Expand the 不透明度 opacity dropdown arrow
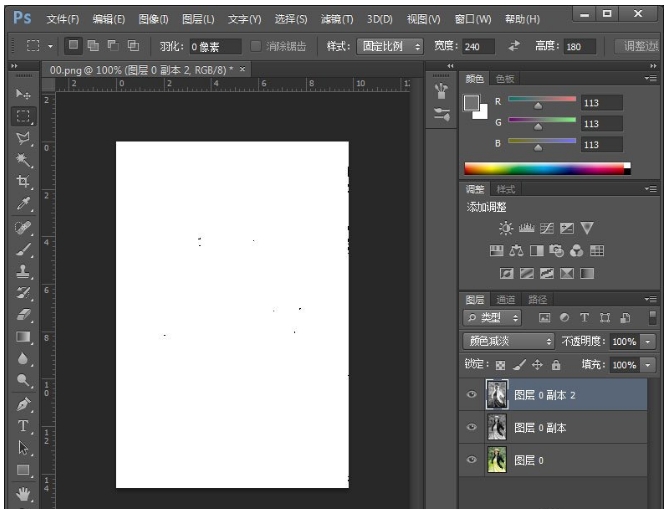669x509 pixels. [648, 341]
